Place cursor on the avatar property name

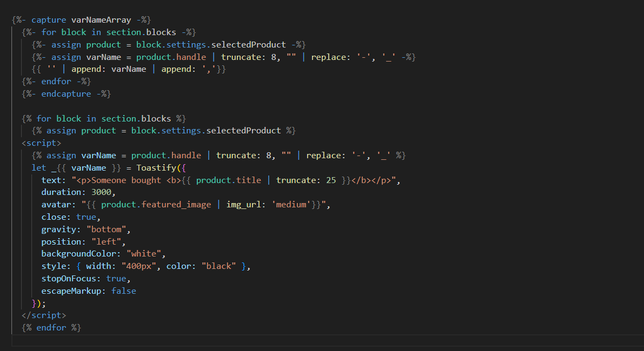pyautogui.click(x=57, y=205)
